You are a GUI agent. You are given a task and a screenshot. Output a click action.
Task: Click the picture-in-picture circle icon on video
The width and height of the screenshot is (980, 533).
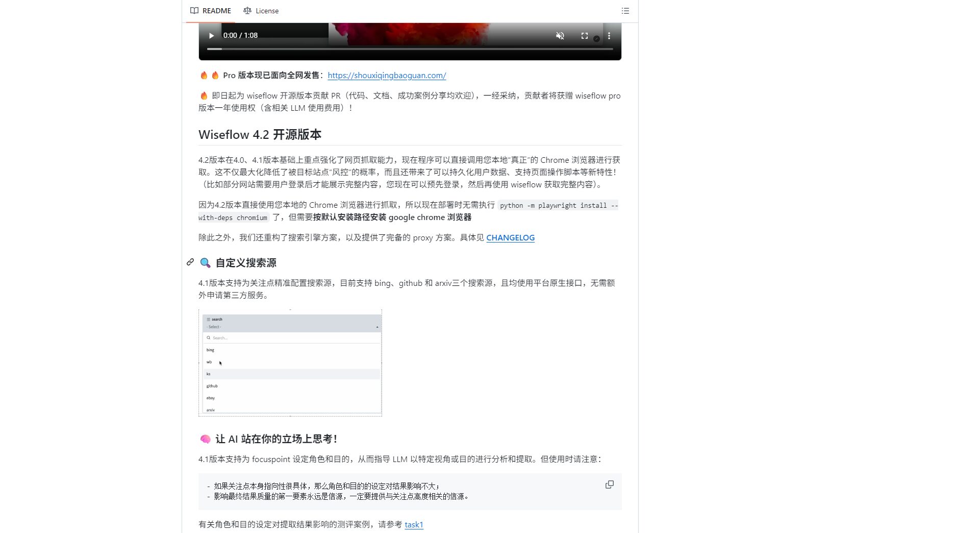(x=596, y=37)
